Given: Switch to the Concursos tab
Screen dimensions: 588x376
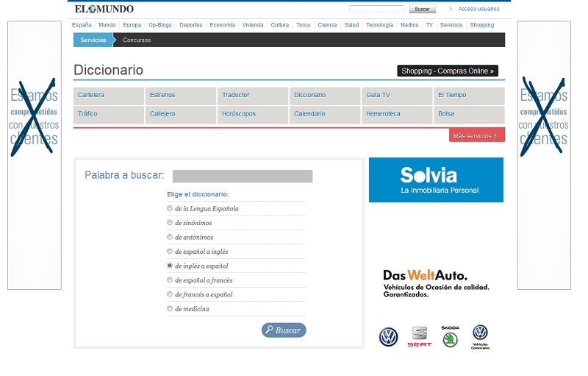Looking at the screenshot, I should [137, 40].
